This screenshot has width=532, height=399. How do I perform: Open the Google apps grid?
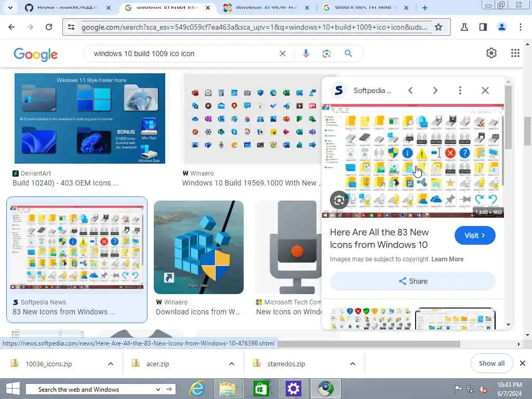click(515, 53)
